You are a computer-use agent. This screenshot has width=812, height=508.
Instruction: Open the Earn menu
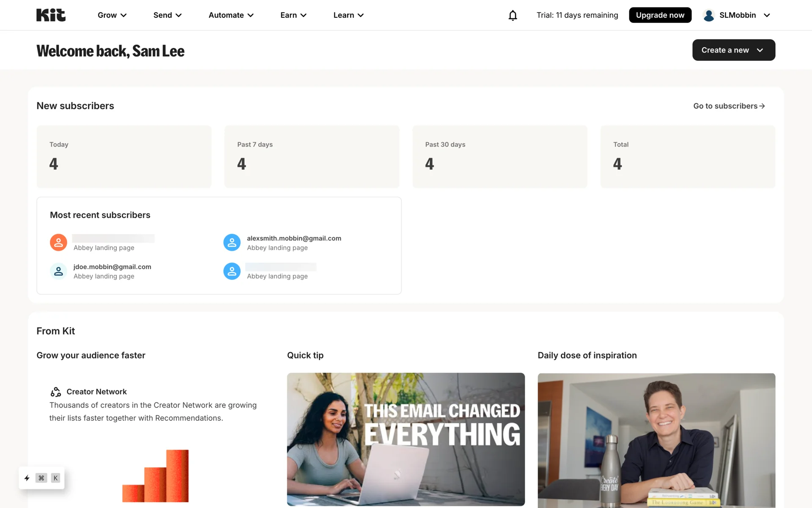click(293, 15)
